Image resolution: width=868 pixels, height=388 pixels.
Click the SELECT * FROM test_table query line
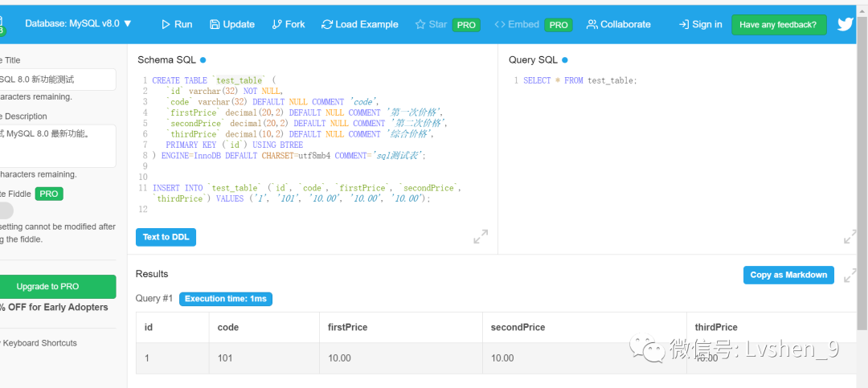(x=580, y=81)
